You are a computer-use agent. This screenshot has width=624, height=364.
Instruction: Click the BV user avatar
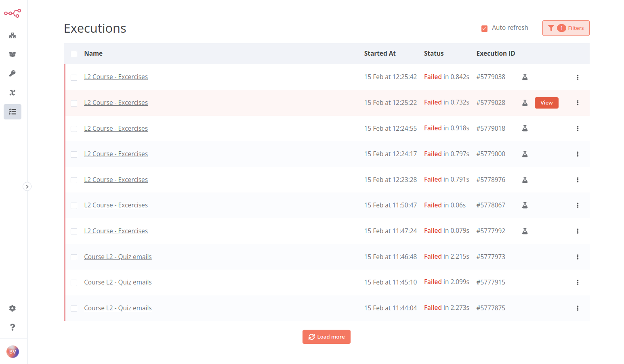pos(13,352)
